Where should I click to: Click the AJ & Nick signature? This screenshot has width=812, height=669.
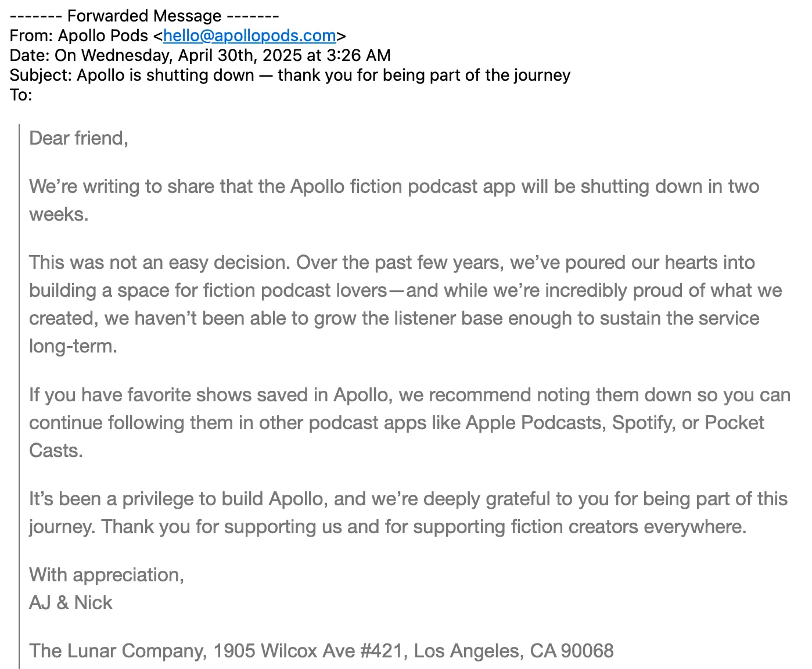pos(71,603)
